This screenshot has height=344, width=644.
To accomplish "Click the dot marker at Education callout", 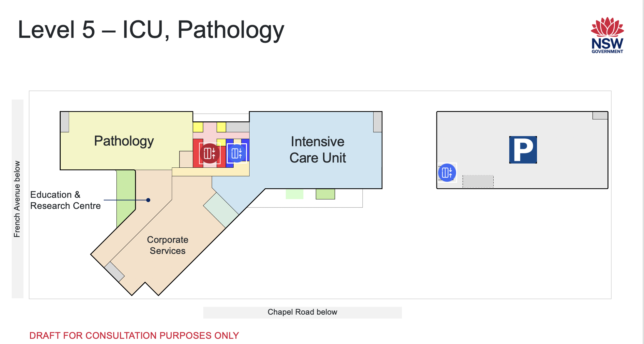I will (x=148, y=200).
